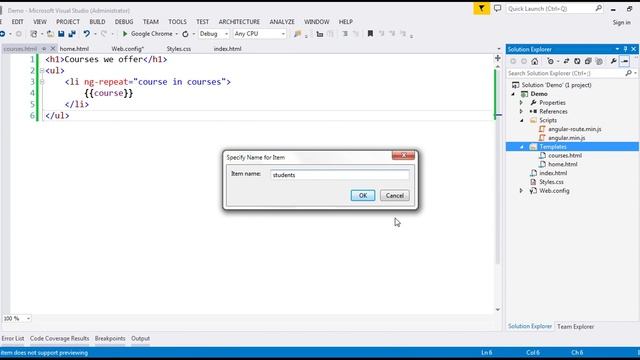
Task: Click the Comment out lines icon
Action: [345, 34]
